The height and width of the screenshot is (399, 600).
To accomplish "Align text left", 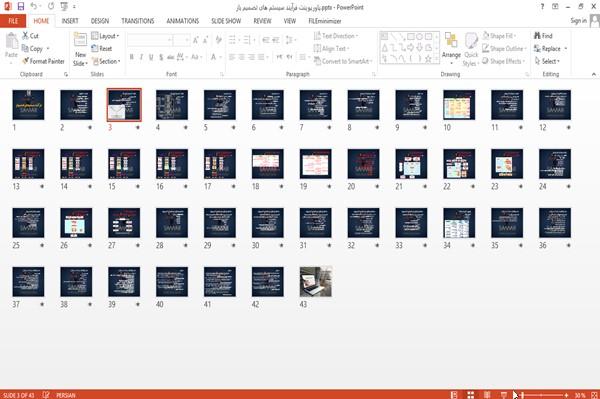I will 232,57.
